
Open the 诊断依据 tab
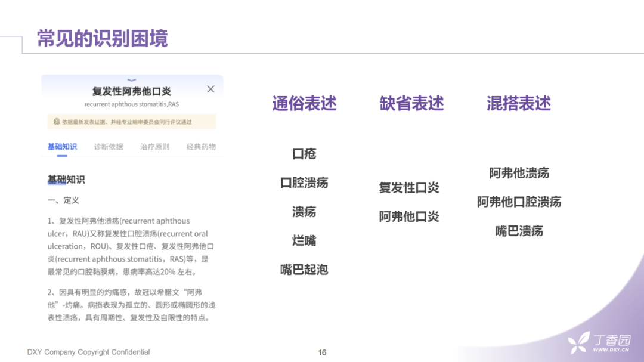pyautogui.click(x=109, y=147)
